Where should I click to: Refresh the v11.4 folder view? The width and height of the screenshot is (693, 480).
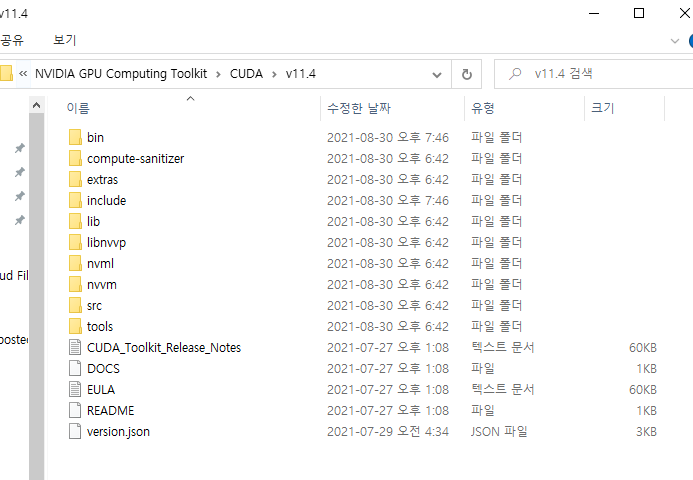pyautogui.click(x=467, y=74)
